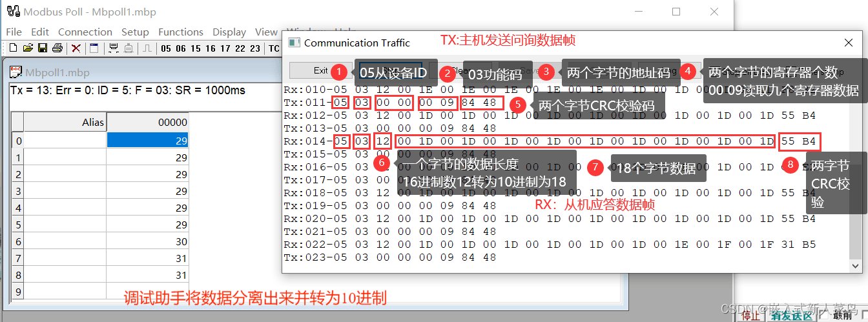The width and height of the screenshot is (868, 322).
Task: Select the value 29 in row 4
Action: point(148,208)
